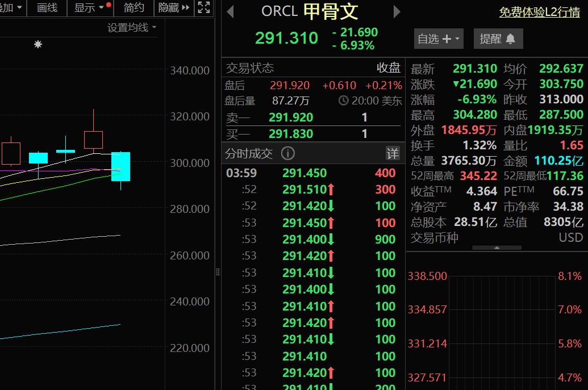Open the 叠加 overlay menu

[11, 7]
